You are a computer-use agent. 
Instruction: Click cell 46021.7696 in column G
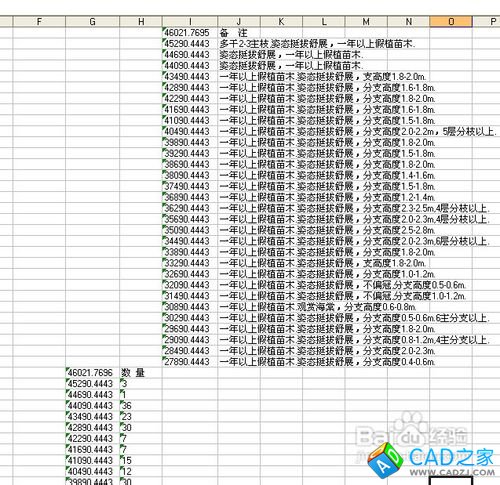(x=92, y=373)
